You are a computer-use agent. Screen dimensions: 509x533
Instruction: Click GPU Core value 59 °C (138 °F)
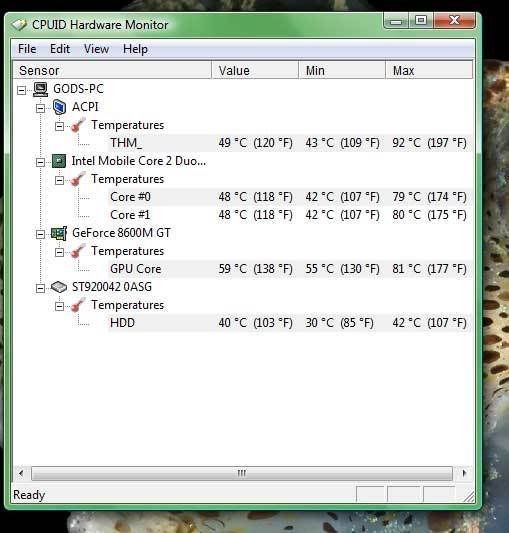tap(255, 269)
